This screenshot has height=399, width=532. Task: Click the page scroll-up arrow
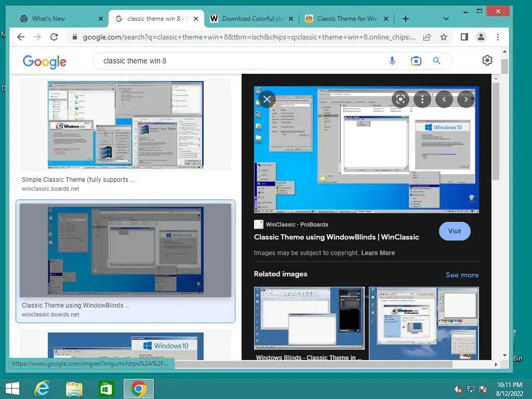pos(504,51)
